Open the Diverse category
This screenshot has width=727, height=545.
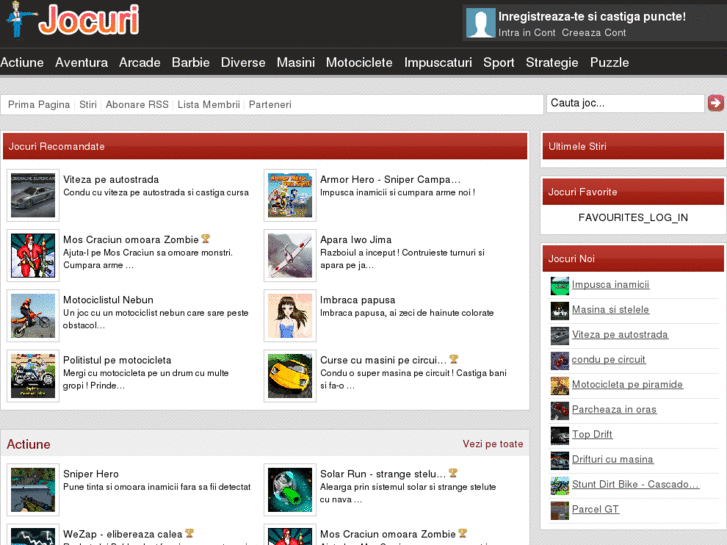point(243,62)
